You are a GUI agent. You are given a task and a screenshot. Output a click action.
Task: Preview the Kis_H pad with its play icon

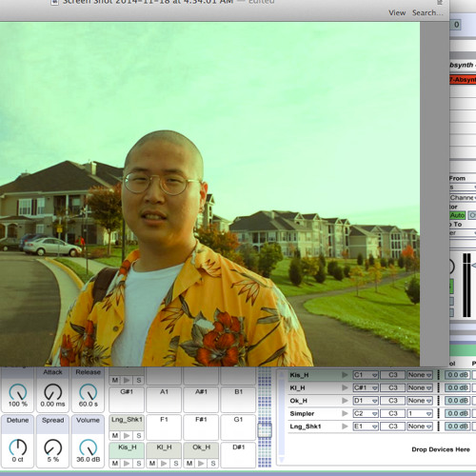127,464
